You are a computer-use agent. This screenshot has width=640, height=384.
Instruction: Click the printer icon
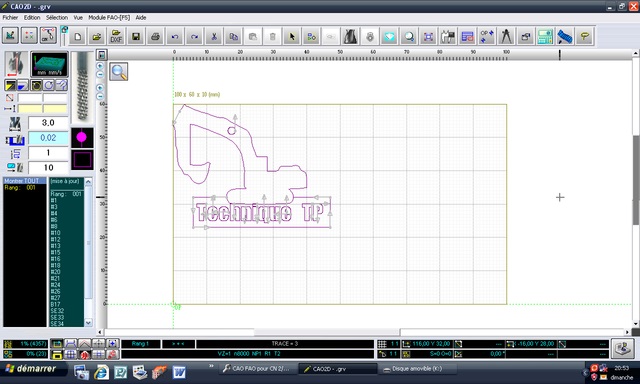click(x=155, y=36)
